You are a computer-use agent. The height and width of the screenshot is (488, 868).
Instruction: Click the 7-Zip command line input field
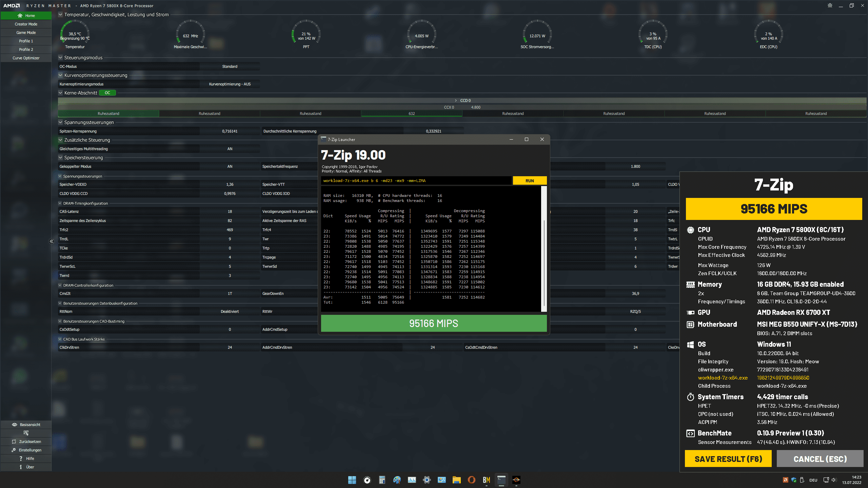416,181
